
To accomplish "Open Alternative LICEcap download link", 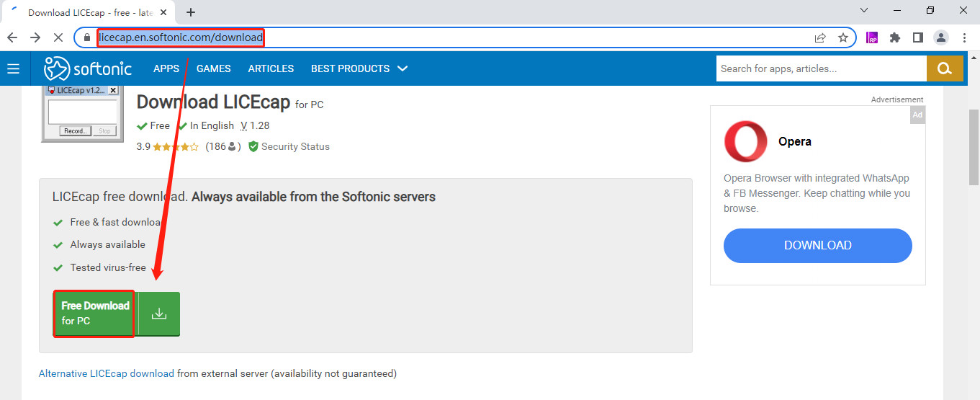I will [x=107, y=373].
